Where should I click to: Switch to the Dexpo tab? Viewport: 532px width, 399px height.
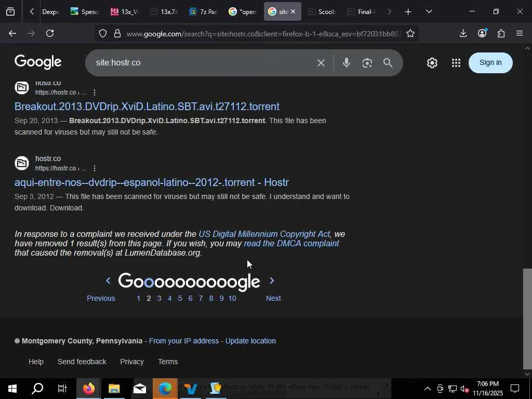(x=50, y=12)
